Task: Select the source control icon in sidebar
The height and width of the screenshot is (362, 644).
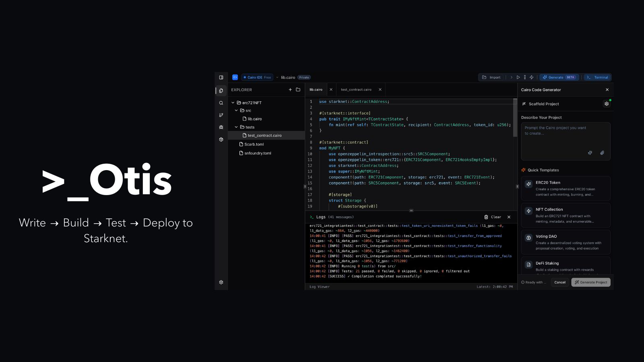Action: coord(221,115)
